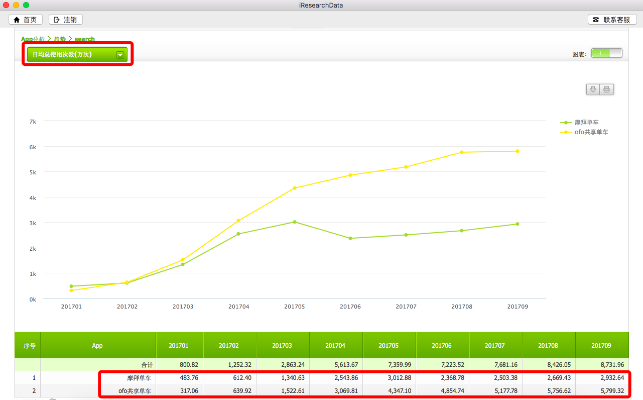
Task: Toggle the 对比 comparison switch
Action: [606, 55]
